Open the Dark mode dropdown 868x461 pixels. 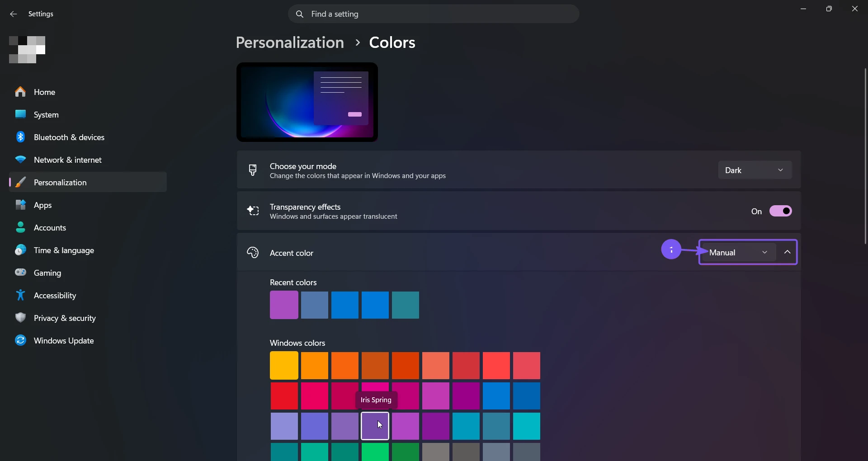click(x=755, y=170)
